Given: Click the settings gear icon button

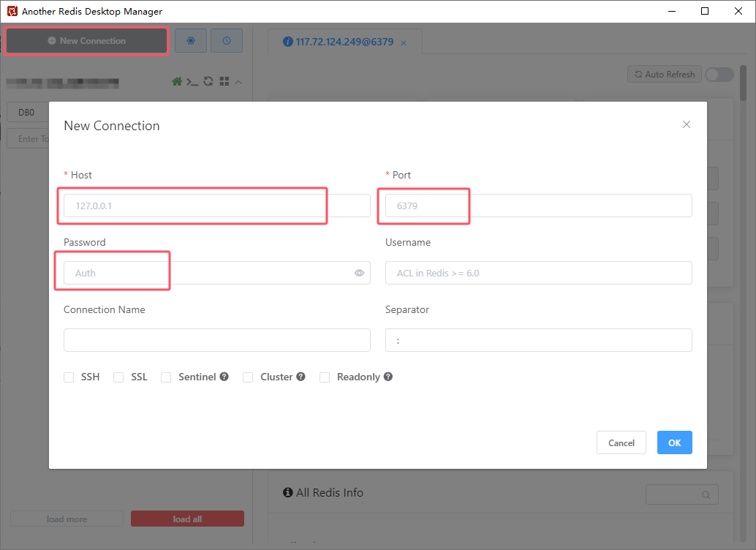Looking at the screenshot, I should 191,41.
